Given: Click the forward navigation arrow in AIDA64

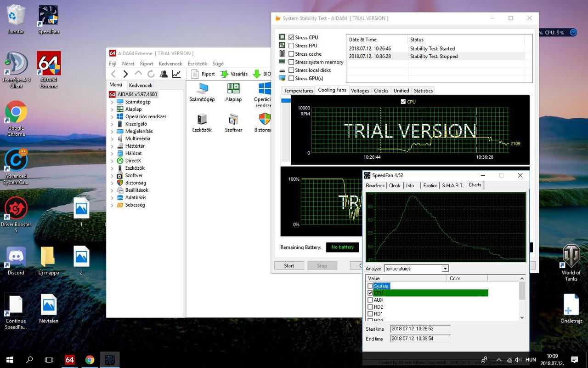Looking at the screenshot, I should [125, 74].
